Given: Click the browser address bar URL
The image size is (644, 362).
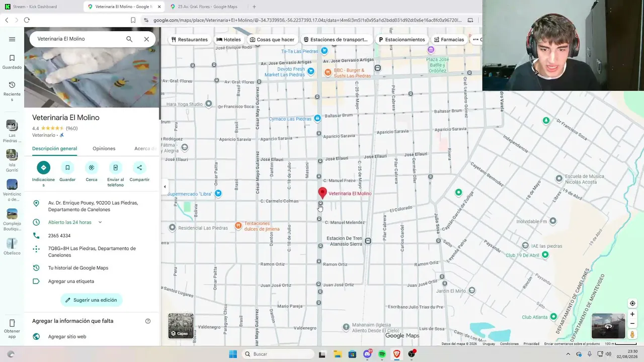Looking at the screenshot, I should click(x=307, y=20).
